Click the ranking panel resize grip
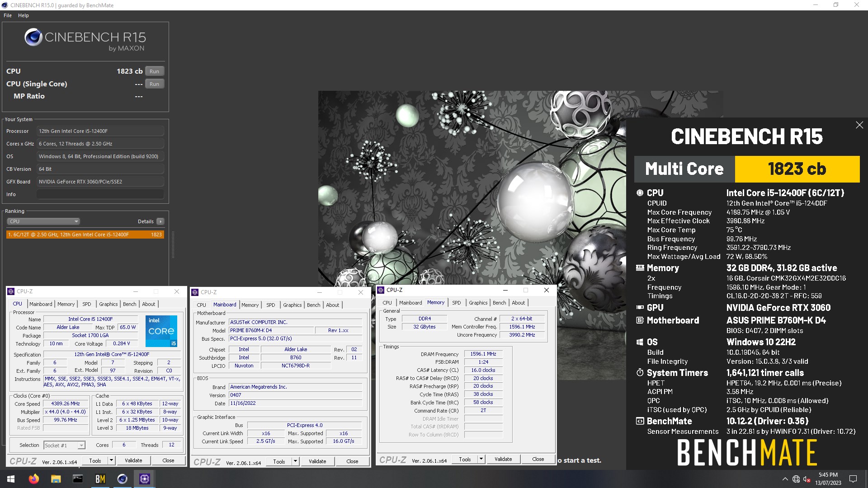868x488 pixels. click(x=173, y=244)
